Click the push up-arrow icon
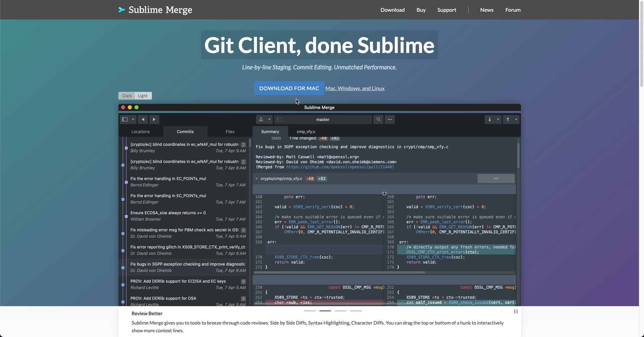Image resolution: width=644 pixels, height=337 pixels. [x=508, y=119]
